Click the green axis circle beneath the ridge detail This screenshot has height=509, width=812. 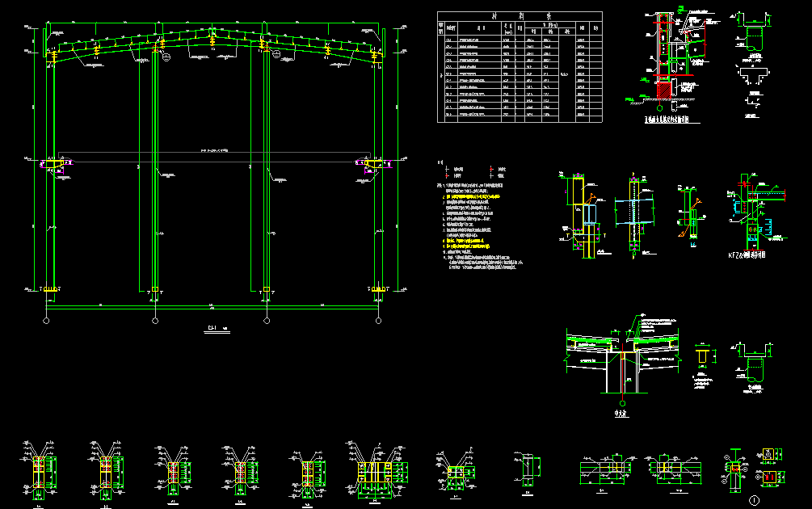pos(622,403)
